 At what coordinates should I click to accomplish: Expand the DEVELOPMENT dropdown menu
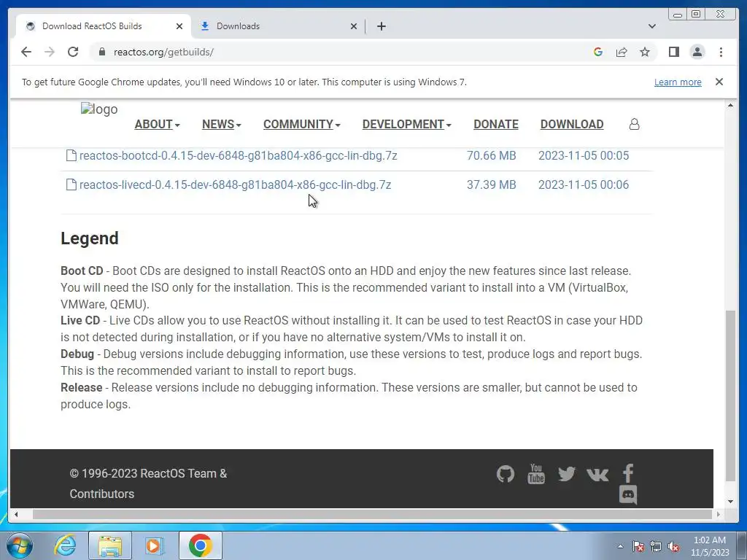[x=407, y=124]
